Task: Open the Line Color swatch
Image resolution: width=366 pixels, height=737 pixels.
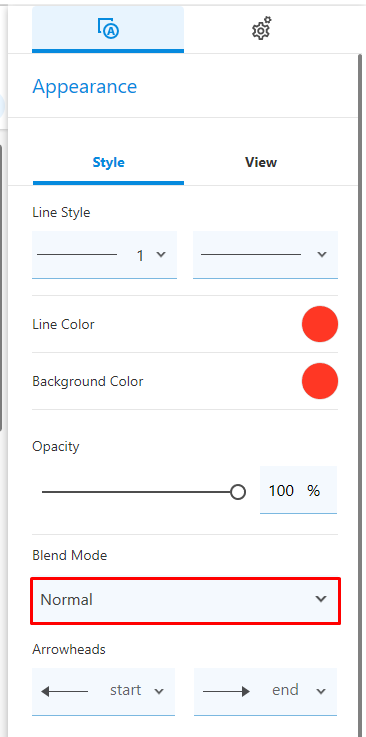Action: point(319,324)
